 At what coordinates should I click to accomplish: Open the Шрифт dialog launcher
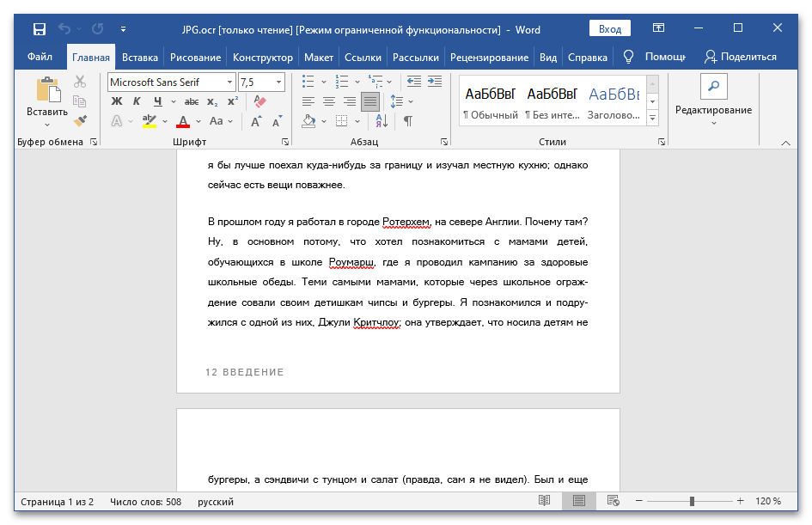tap(285, 142)
